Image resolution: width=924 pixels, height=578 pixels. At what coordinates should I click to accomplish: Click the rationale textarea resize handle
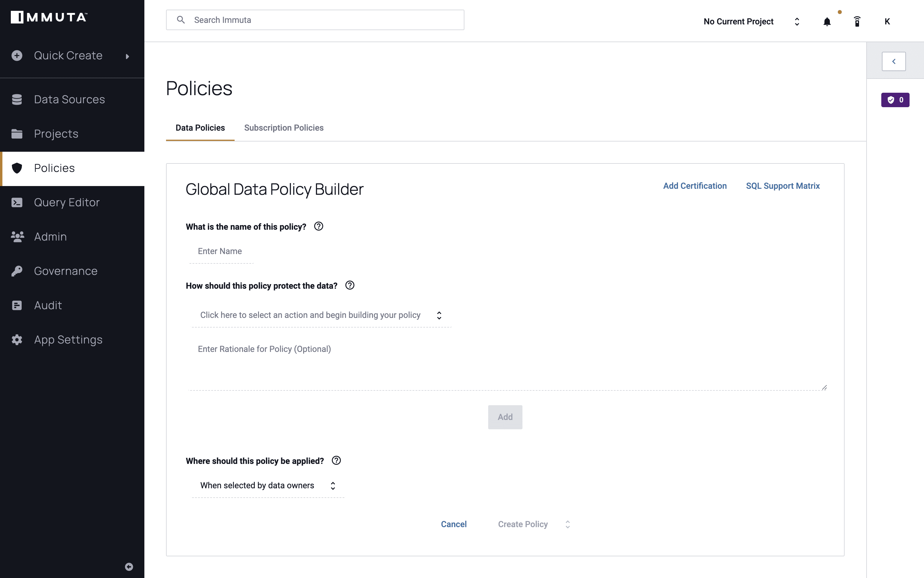point(824,388)
